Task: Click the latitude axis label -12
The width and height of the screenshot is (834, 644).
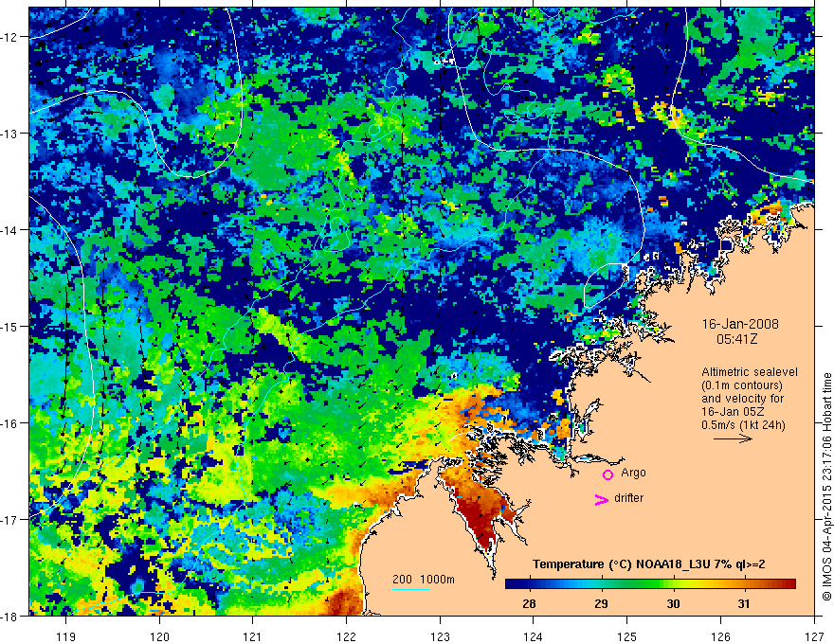Action: coord(9,37)
